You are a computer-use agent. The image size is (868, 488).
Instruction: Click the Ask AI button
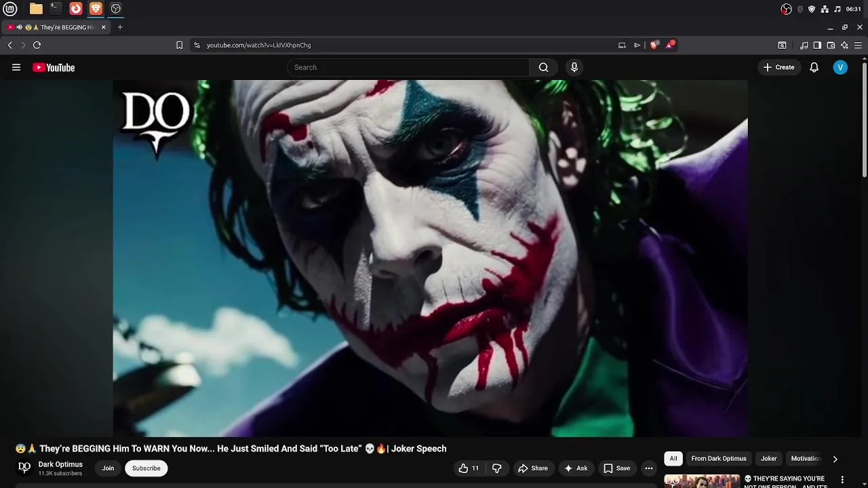[x=576, y=468]
